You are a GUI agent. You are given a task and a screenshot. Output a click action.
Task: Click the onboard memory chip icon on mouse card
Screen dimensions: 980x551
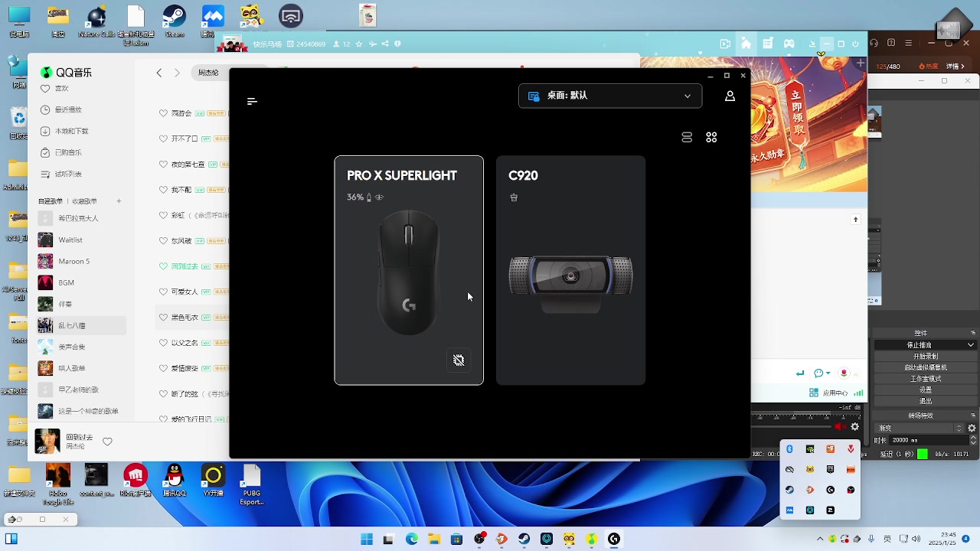459,360
